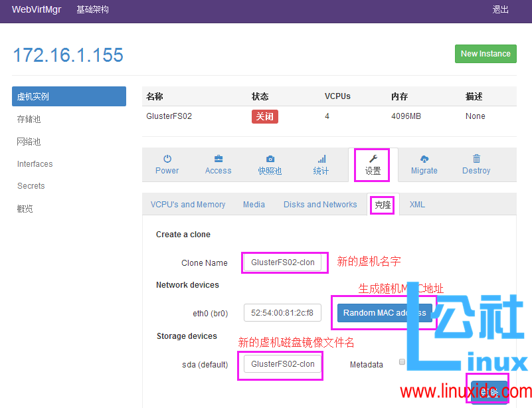Click the Clone Name input field
Viewport: 532px width, 408px height.
coord(284,262)
